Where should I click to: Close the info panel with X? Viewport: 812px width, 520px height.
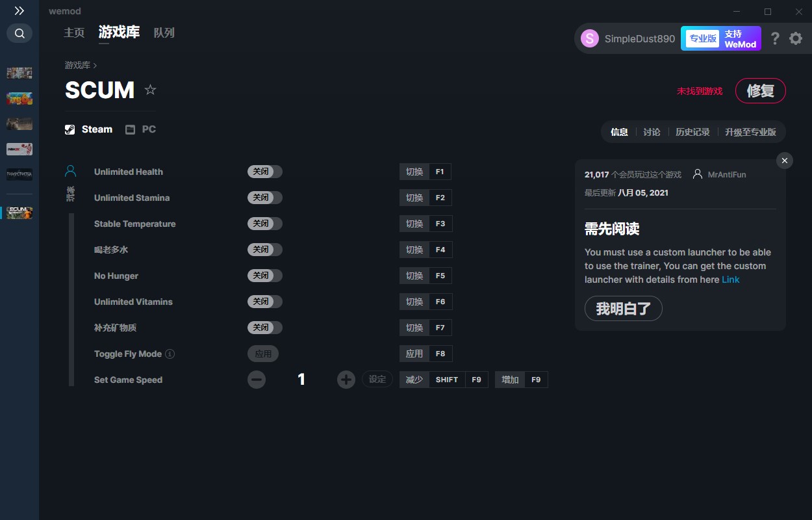[785, 161]
